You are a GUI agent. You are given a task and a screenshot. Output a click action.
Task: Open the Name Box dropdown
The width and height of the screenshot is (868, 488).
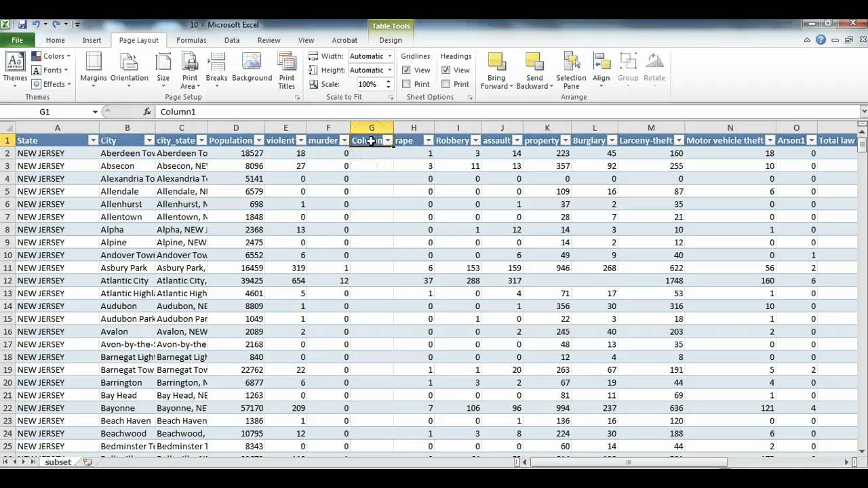[x=95, y=112]
